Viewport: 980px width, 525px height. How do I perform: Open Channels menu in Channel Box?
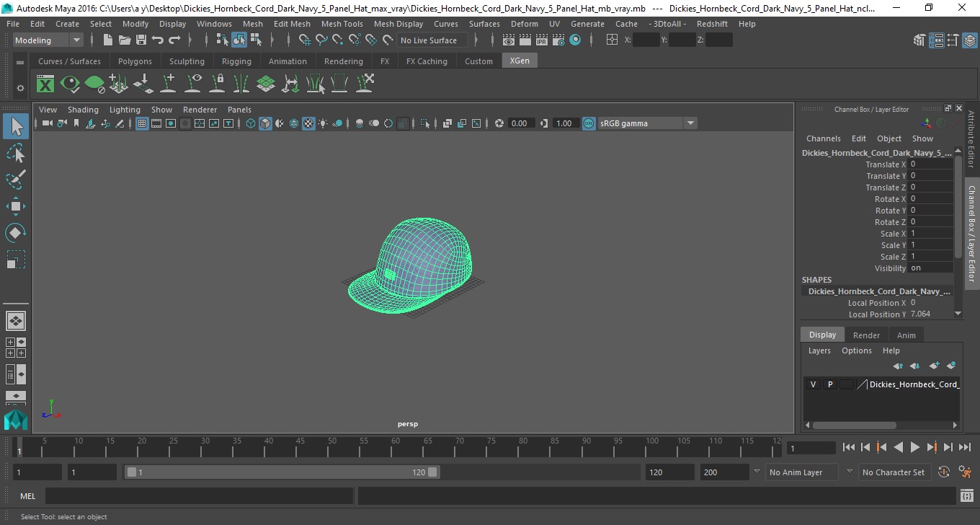pos(823,138)
